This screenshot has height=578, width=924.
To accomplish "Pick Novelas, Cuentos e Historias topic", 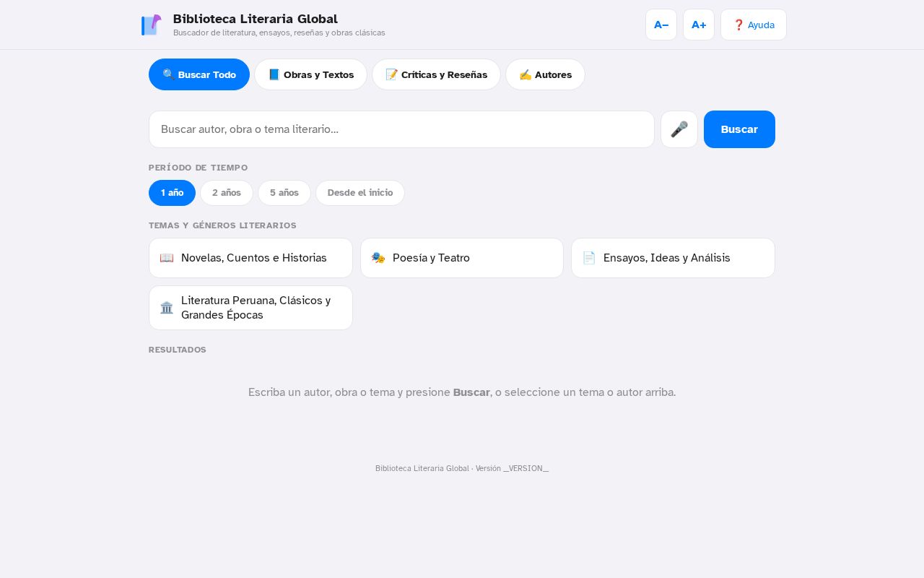I will [250, 258].
